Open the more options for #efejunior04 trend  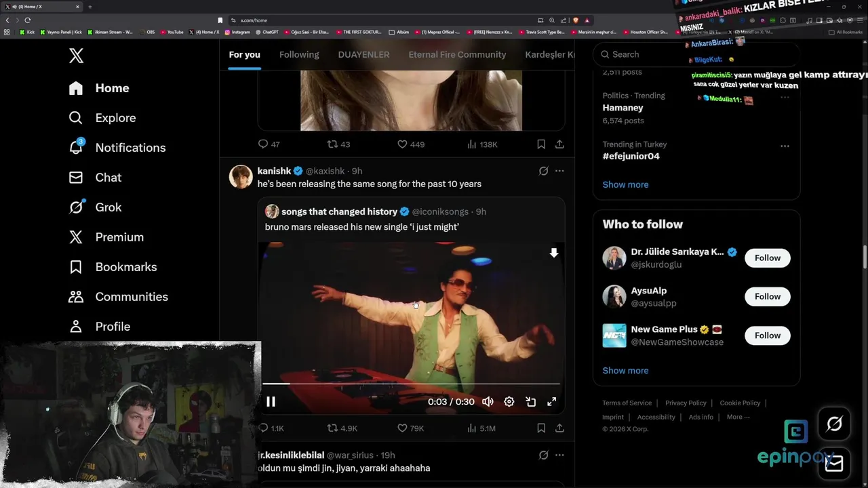785,146
